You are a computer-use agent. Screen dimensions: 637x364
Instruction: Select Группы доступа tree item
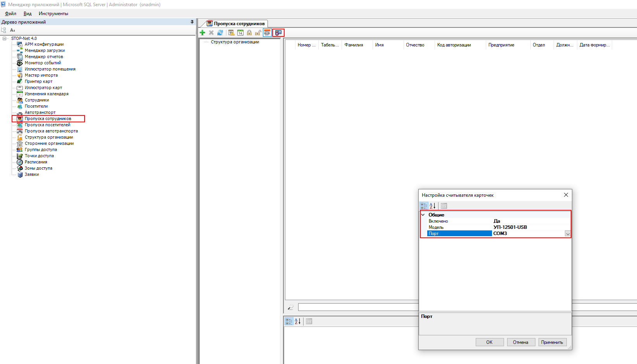(x=41, y=149)
